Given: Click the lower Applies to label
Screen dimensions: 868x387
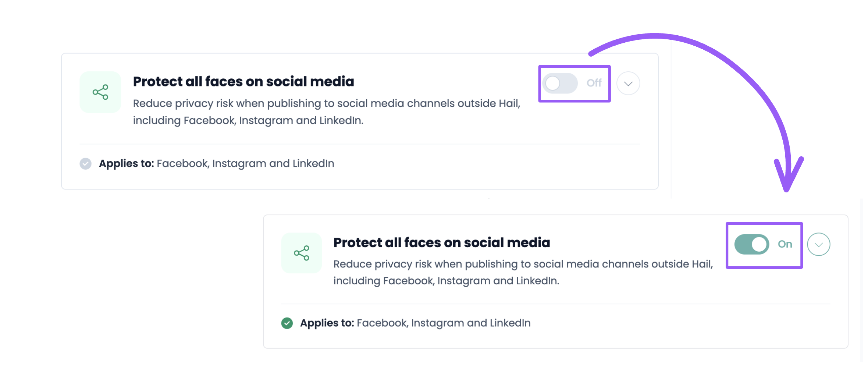Looking at the screenshot, I should (x=327, y=323).
